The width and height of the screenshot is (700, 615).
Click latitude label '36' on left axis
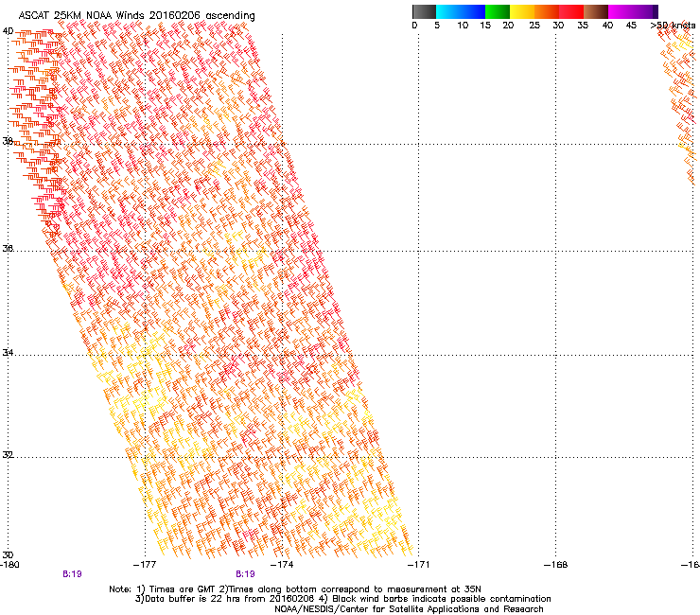[x=8, y=248]
